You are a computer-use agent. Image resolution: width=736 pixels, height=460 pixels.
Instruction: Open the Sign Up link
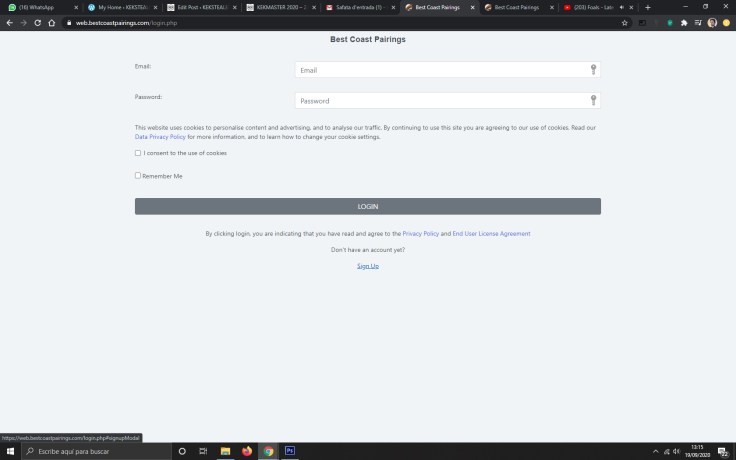pyautogui.click(x=367, y=266)
